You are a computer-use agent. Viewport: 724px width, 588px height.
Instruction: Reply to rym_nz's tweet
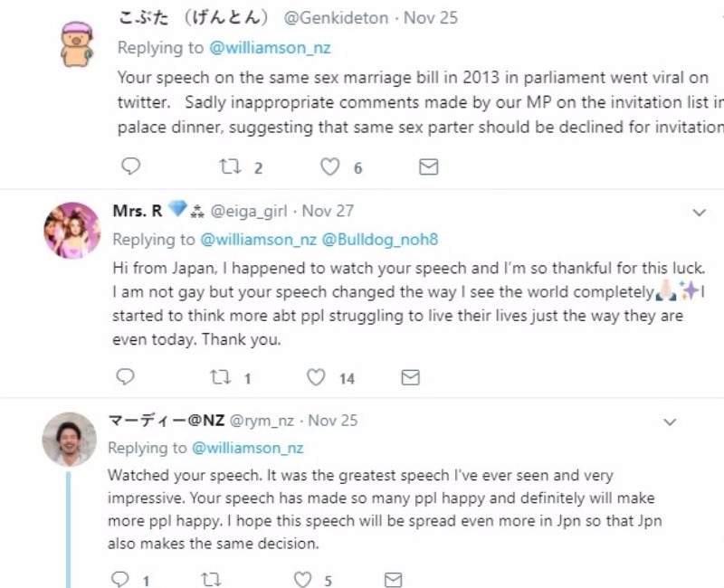[x=121, y=579]
